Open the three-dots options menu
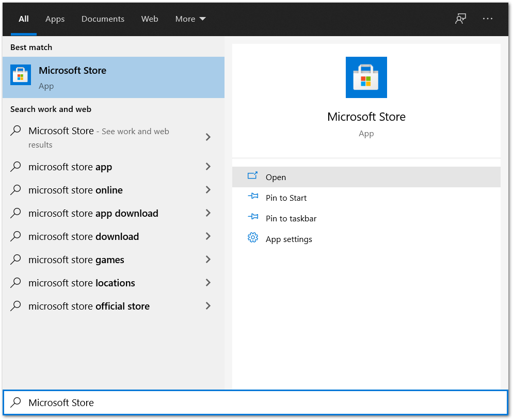This screenshot has height=420, width=513. [x=488, y=19]
